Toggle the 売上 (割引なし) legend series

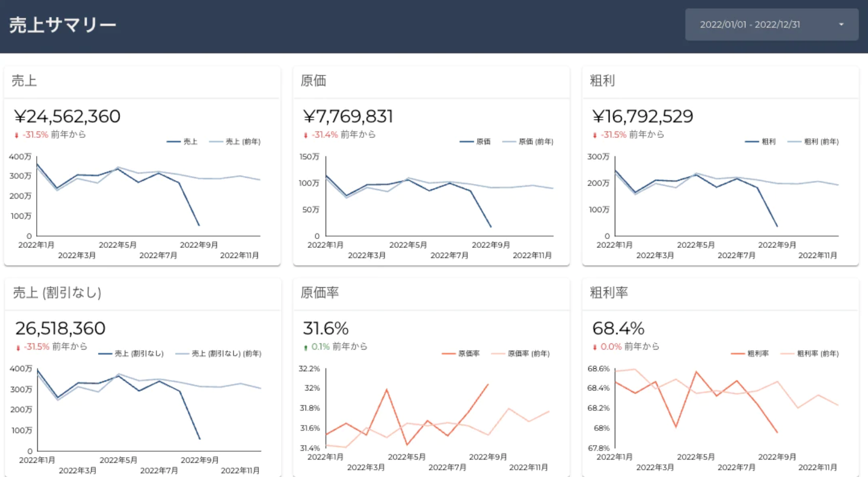[131, 354]
